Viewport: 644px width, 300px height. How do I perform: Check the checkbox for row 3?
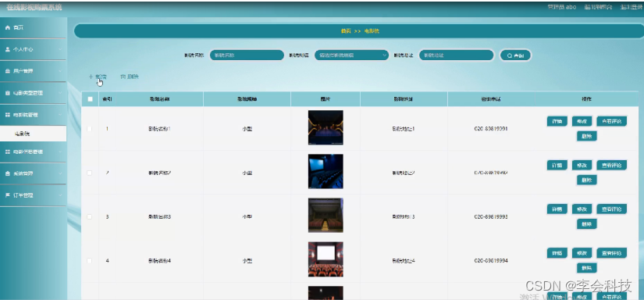click(90, 216)
